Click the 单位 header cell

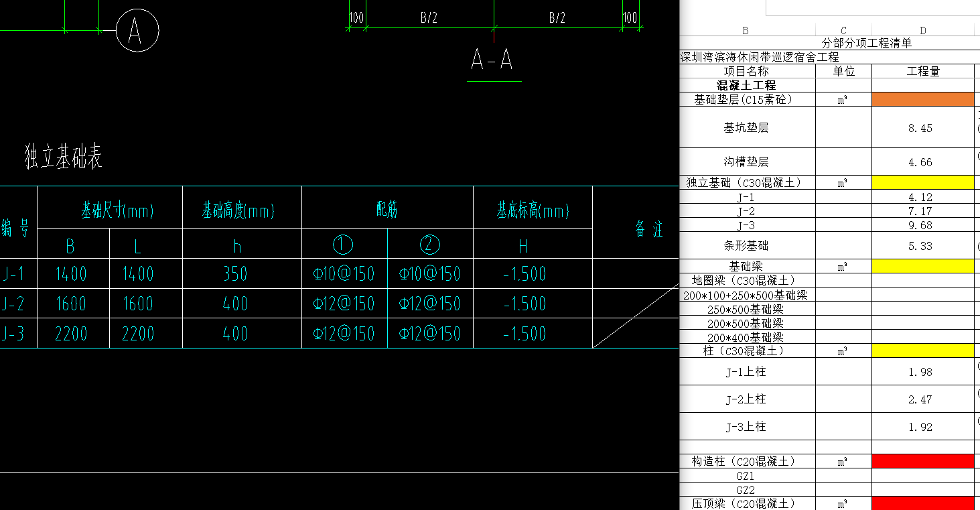point(843,71)
